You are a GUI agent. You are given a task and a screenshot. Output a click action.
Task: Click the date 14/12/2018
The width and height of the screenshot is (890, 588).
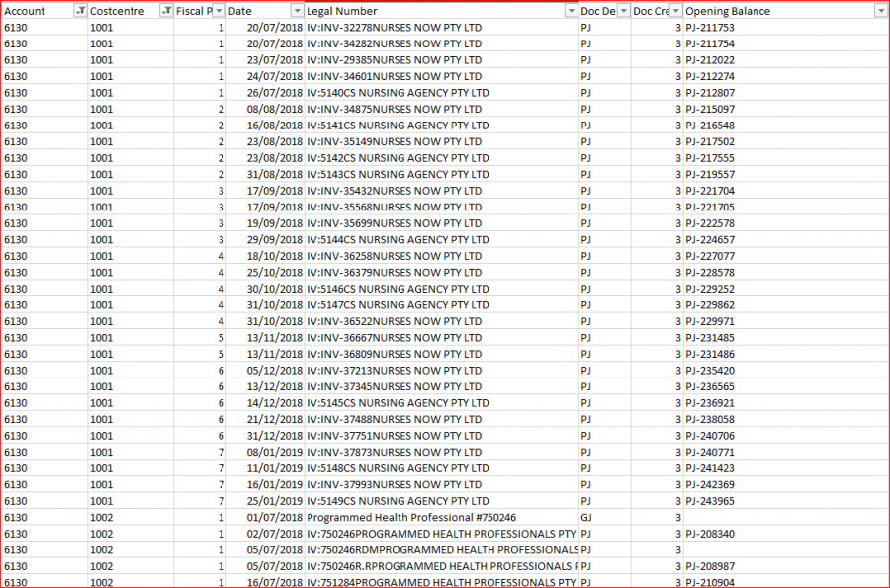coord(265,403)
